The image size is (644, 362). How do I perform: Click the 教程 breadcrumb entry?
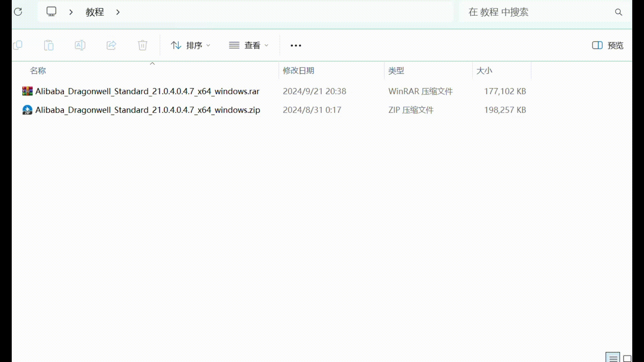(95, 12)
